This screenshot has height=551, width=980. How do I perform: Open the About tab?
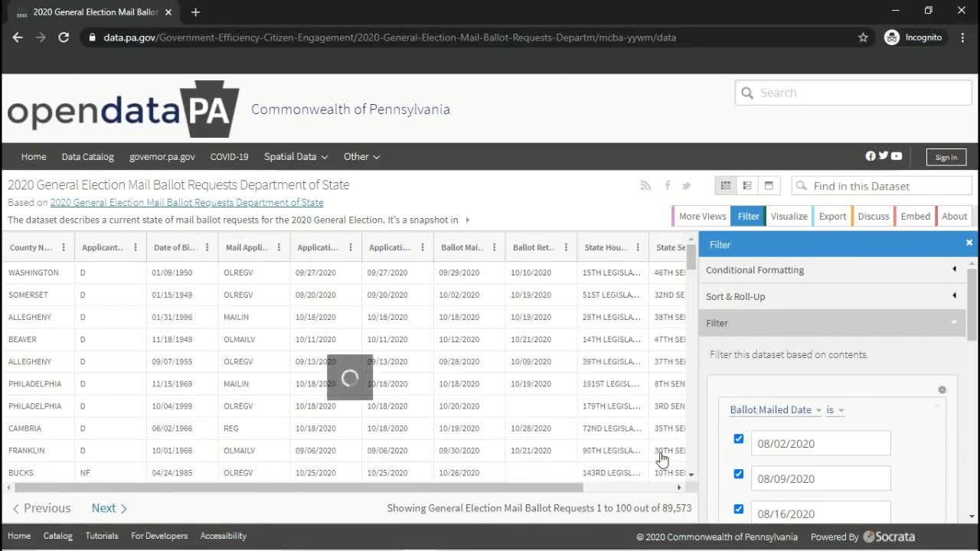tap(954, 216)
